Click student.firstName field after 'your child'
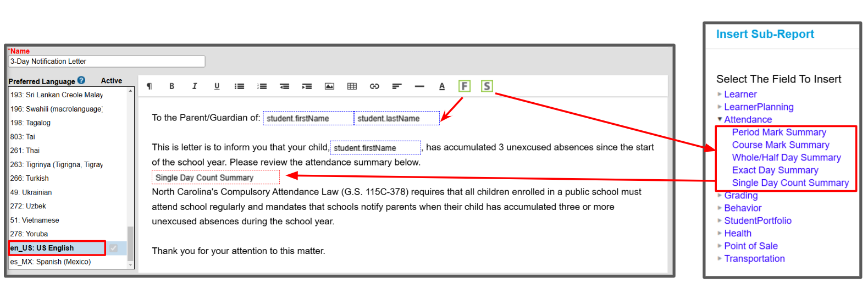The image size is (868, 282). point(375,148)
